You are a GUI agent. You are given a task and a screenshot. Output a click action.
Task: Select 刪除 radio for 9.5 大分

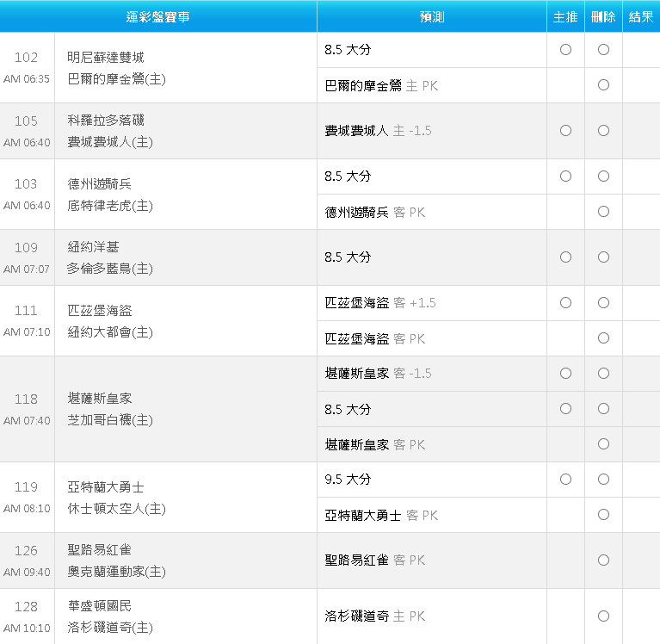coord(603,480)
